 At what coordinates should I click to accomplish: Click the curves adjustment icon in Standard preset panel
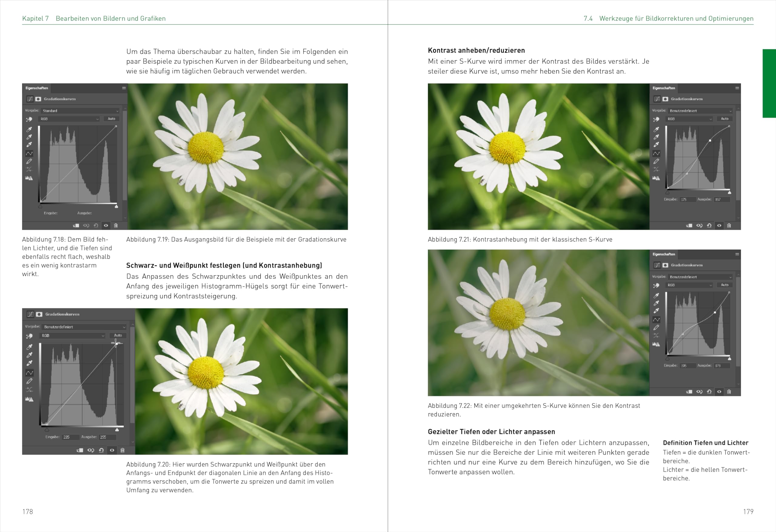coord(30,99)
